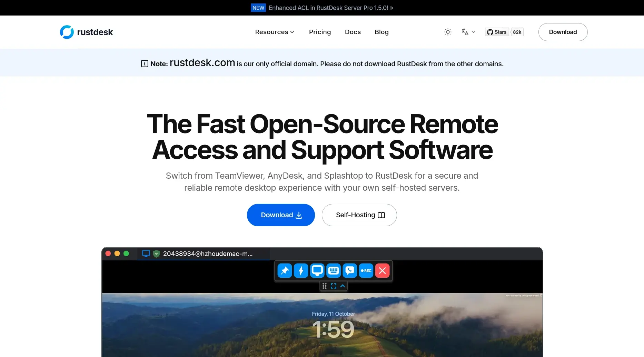Click the blue Download button in hero
The image size is (644, 357).
coord(281,215)
